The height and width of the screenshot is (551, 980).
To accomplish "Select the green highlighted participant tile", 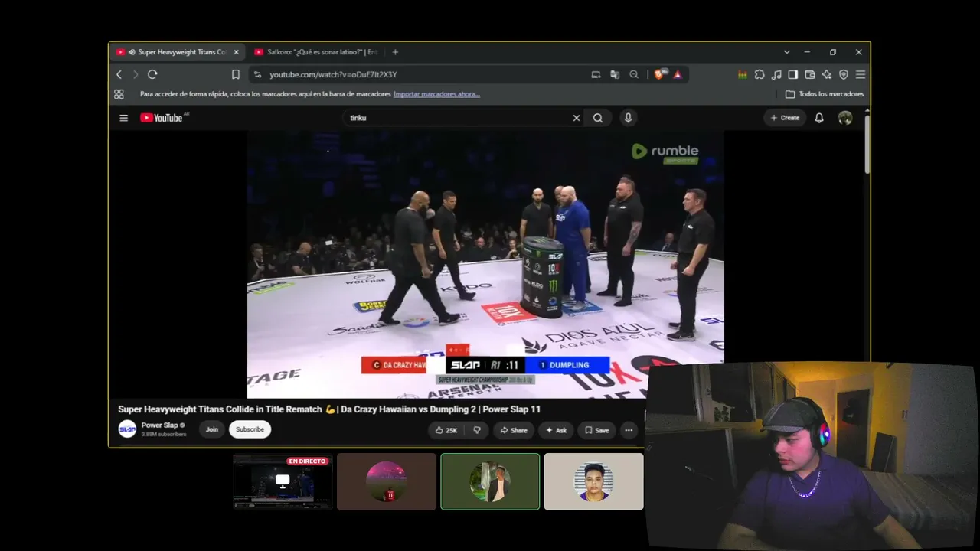I will coord(490,481).
